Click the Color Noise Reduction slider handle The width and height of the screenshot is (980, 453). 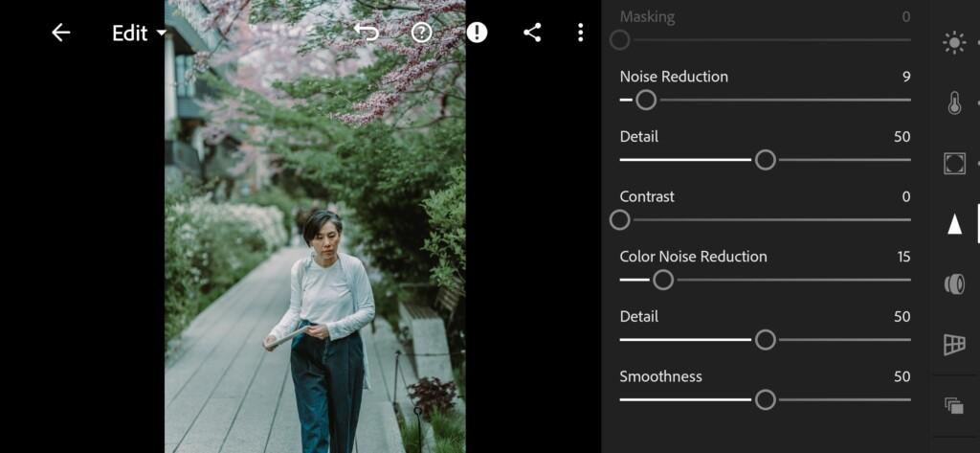[x=663, y=281]
